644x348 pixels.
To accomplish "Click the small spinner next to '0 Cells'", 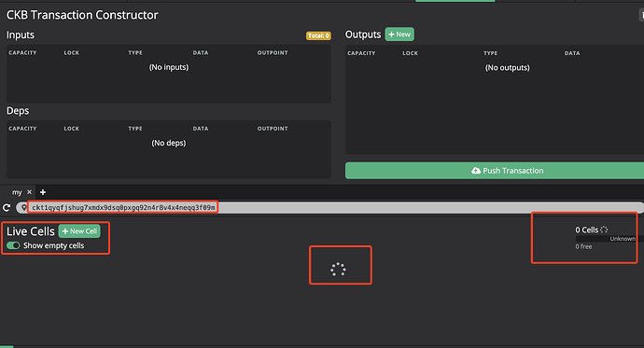I will click(604, 230).
